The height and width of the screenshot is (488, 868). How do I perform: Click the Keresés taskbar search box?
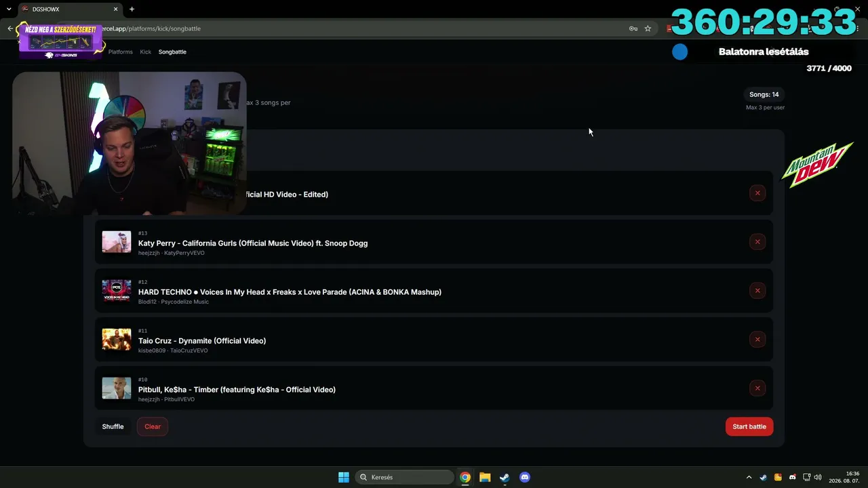click(x=404, y=477)
